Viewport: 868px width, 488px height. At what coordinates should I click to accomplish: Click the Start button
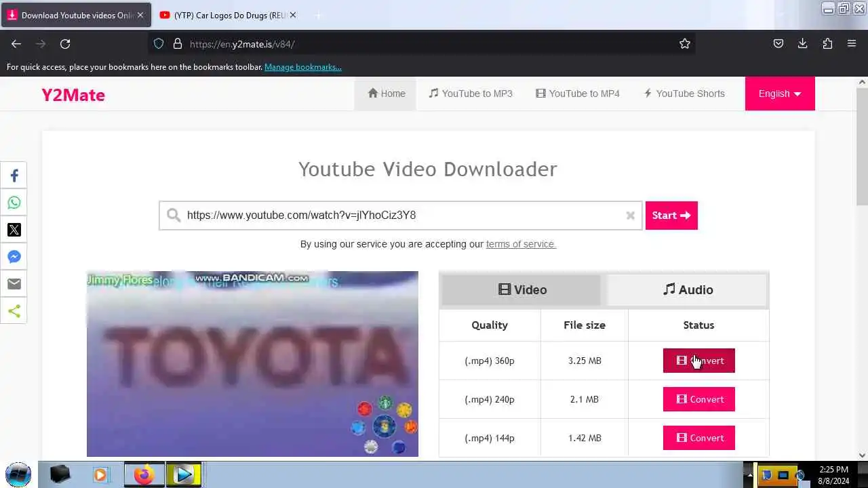pos(671,216)
